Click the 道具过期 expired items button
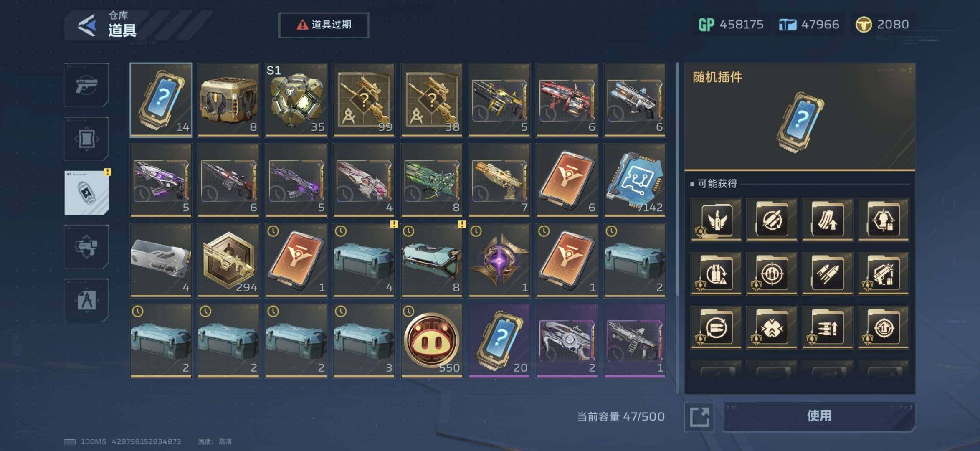Screen dimensions: 980x451 pos(324,25)
